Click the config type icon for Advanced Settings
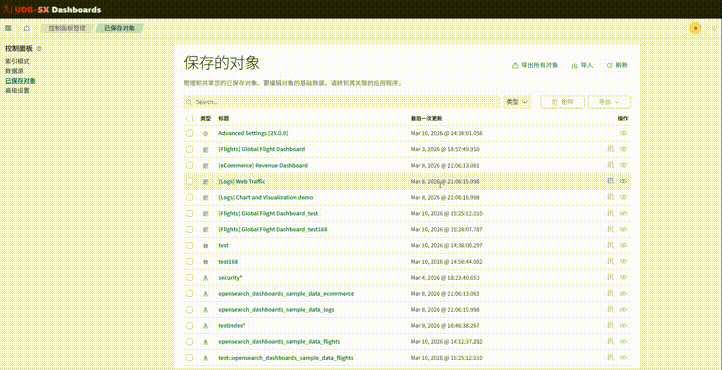Image resolution: width=722 pixels, height=370 pixels. click(x=205, y=133)
